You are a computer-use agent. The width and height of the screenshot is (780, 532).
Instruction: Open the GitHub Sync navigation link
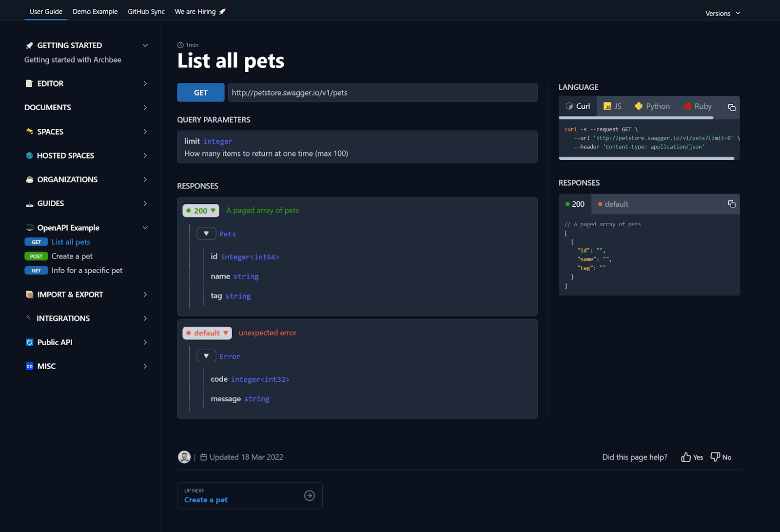[x=146, y=12]
